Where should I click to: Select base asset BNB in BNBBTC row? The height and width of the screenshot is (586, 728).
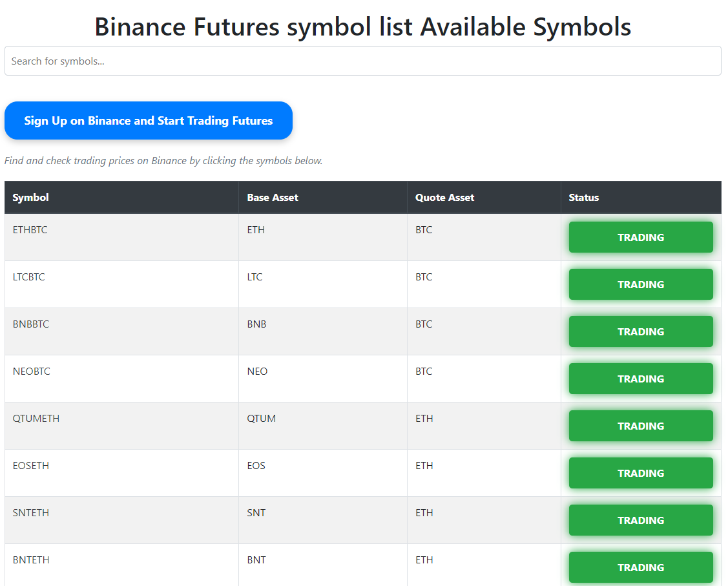point(256,324)
